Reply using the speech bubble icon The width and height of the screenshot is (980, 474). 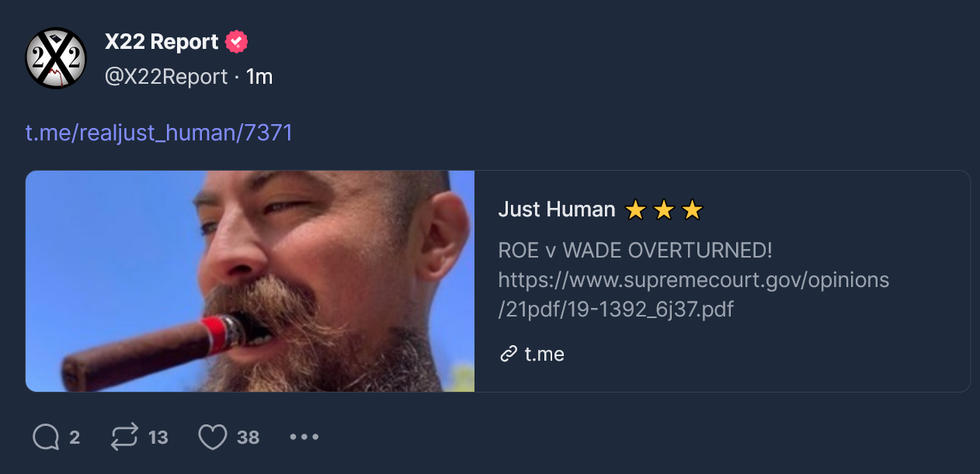pyautogui.click(x=46, y=438)
